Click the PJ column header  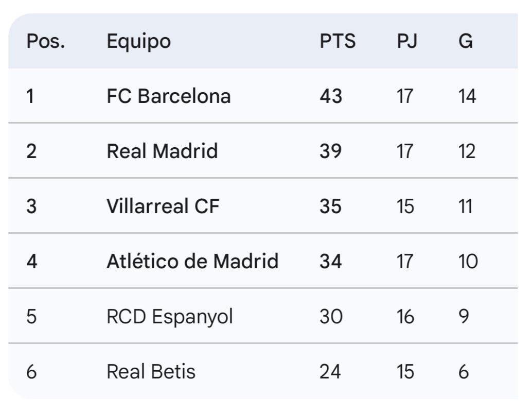tap(406, 41)
